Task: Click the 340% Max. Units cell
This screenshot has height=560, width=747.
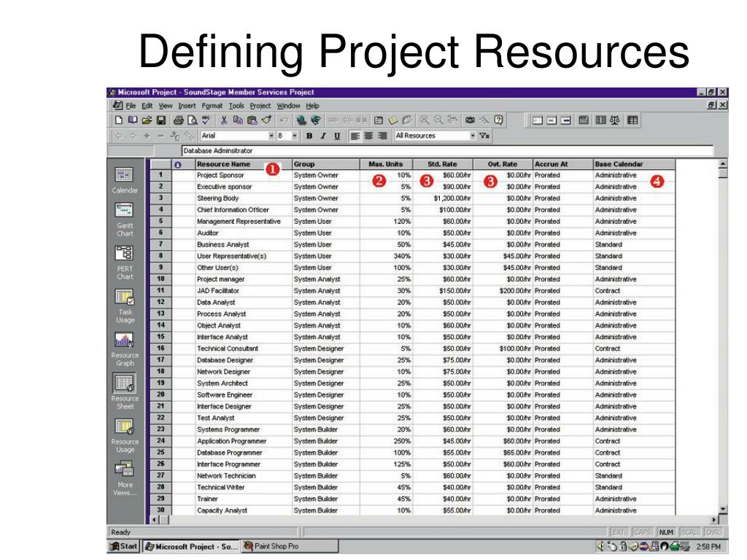Action: [386, 256]
